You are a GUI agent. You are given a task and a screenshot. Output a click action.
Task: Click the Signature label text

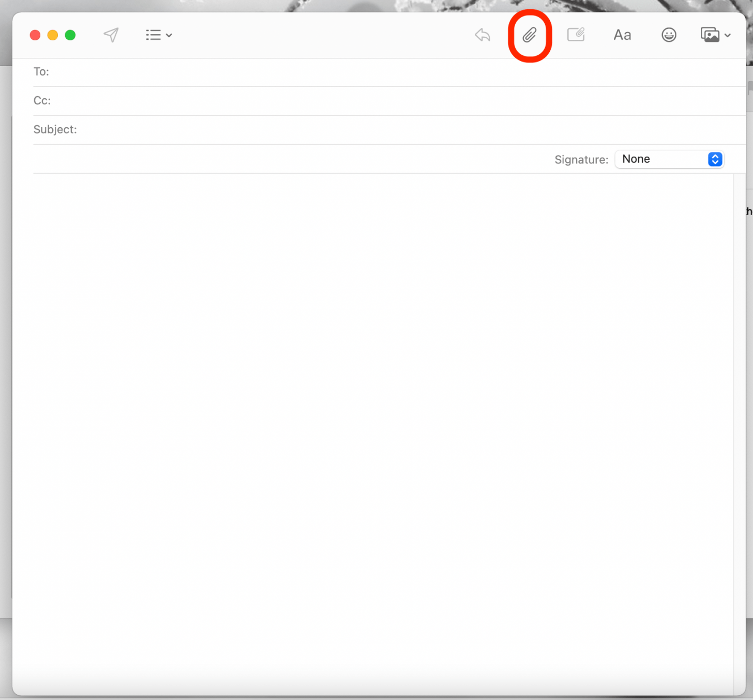(581, 160)
